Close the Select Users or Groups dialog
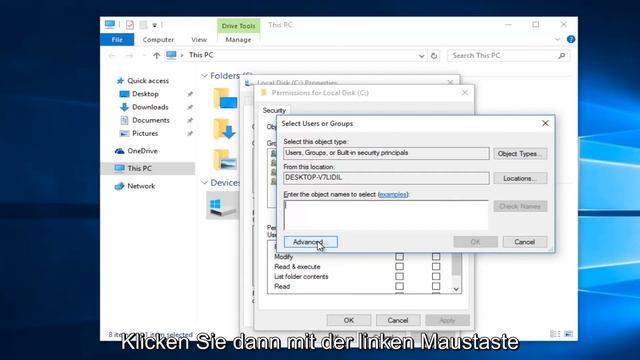640x360 pixels. click(545, 123)
